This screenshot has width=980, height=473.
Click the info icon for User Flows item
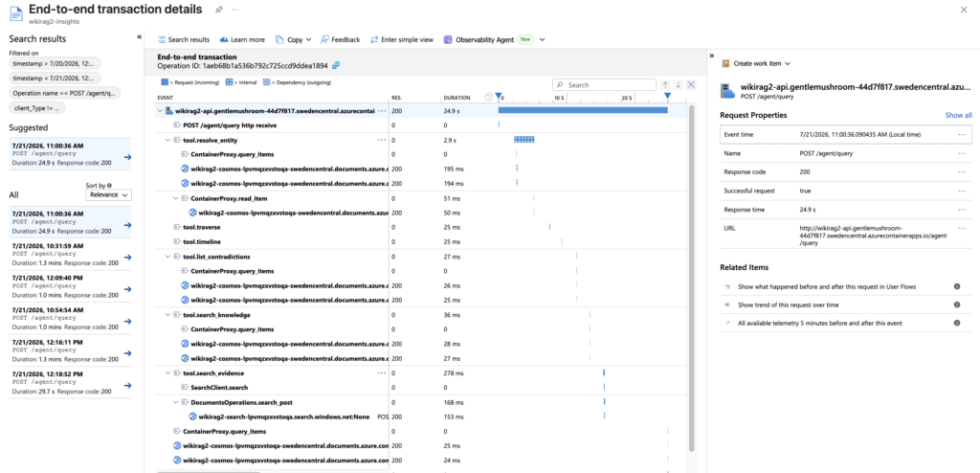coord(957,286)
